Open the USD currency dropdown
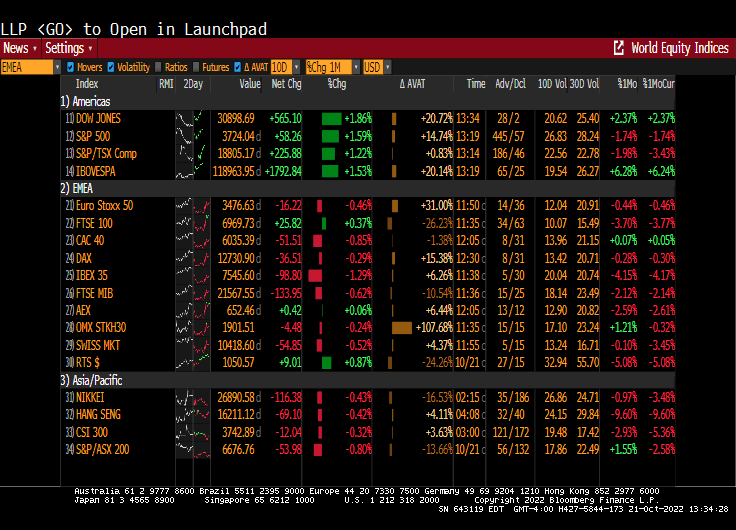 (376, 67)
